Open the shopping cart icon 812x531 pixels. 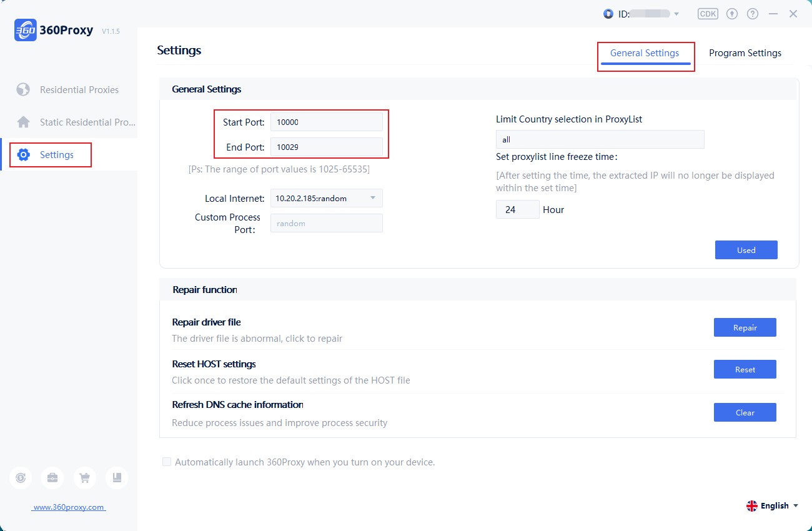point(84,478)
